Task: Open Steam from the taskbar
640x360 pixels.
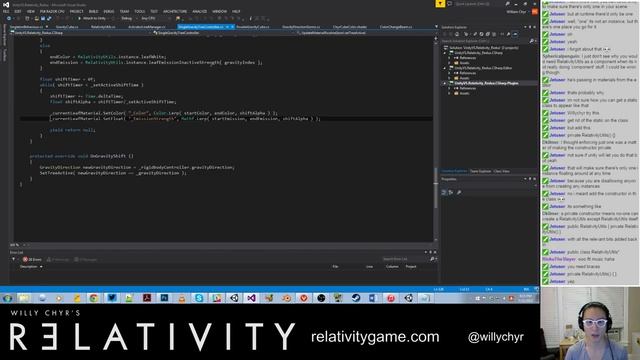Action: point(356,298)
